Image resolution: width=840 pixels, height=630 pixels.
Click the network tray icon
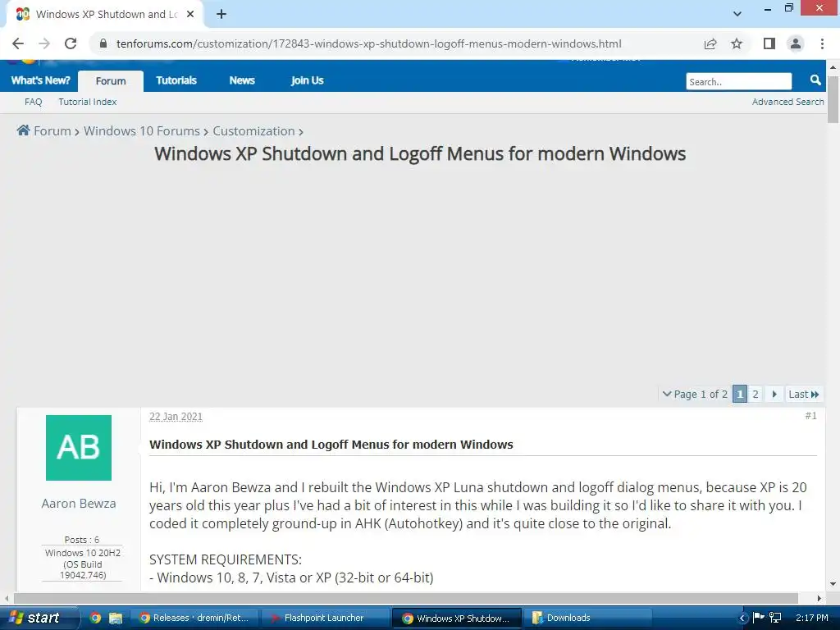point(774,617)
